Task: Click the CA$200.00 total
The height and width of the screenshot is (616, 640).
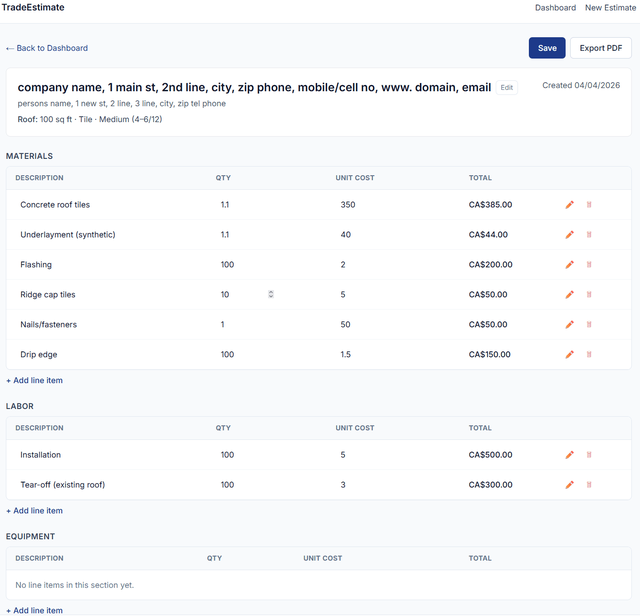Action: pyautogui.click(x=490, y=265)
